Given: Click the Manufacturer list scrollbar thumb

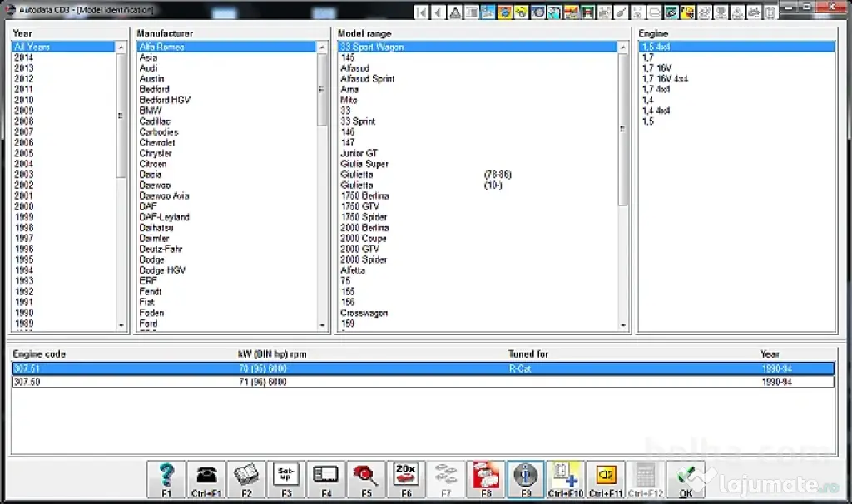Looking at the screenshot, I should (322, 90).
